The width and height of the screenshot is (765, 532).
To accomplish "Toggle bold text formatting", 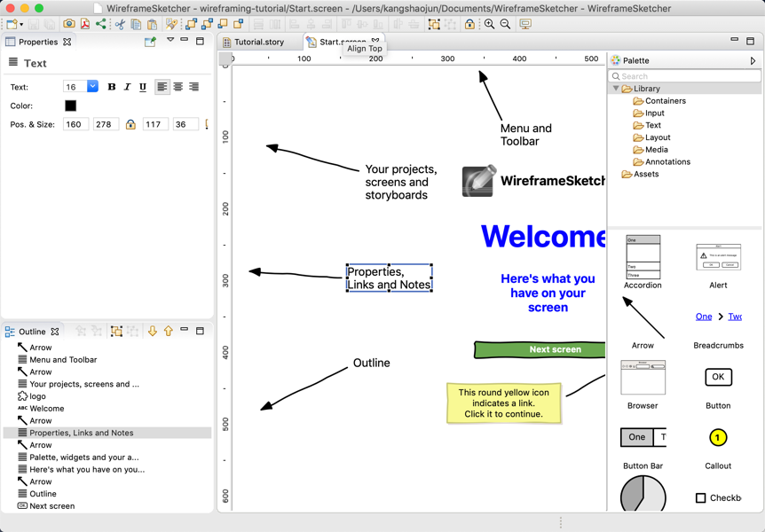I will (x=112, y=87).
